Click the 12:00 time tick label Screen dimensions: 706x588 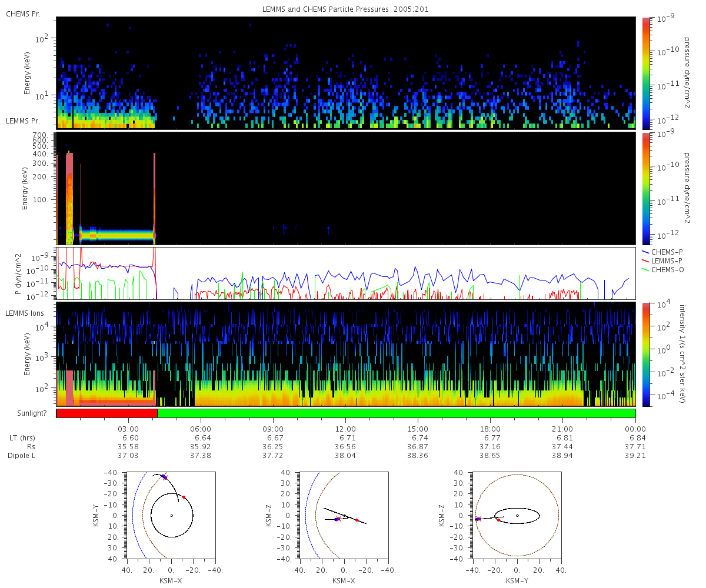[345, 429]
